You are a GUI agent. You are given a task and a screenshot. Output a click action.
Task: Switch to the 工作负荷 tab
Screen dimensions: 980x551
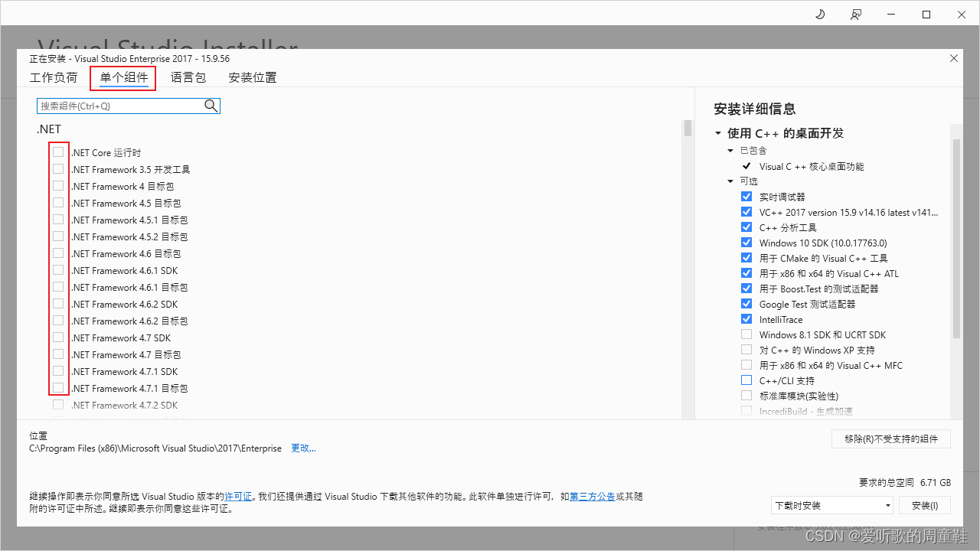tap(54, 77)
